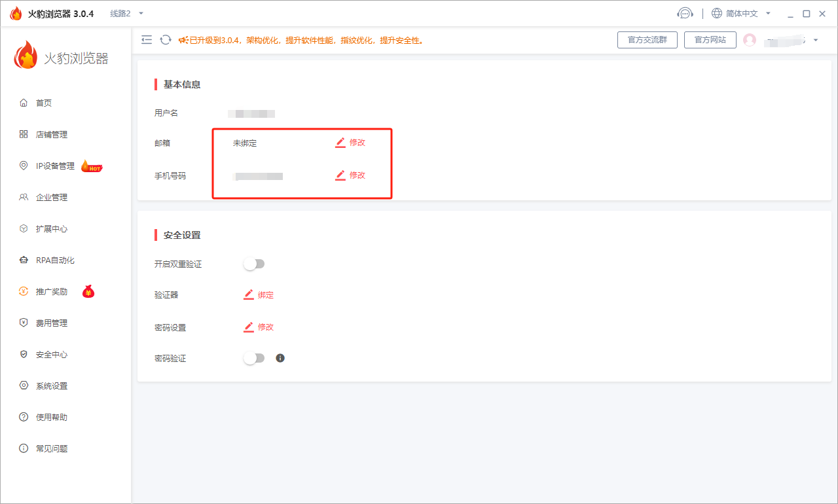Collapse the sidebar using the top-left icon

[147, 39]
